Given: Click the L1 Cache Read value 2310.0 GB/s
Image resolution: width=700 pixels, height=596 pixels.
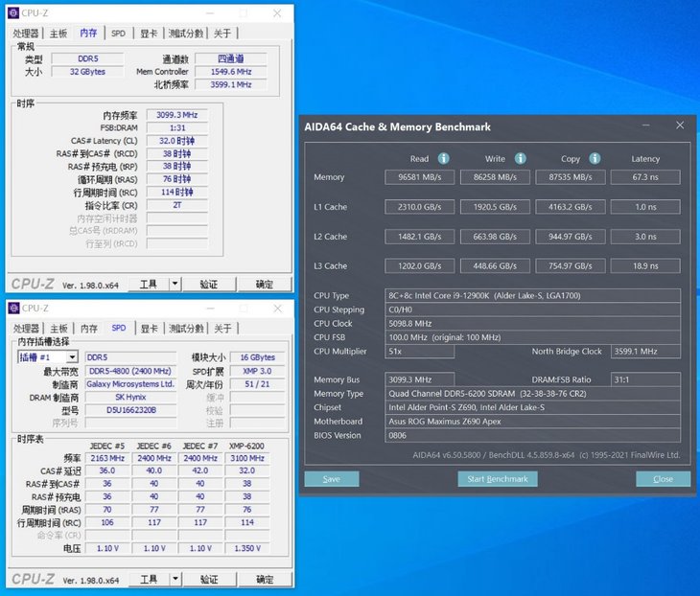Looking at the screenshot, I should pyautogui.click(x=420, y=207).
